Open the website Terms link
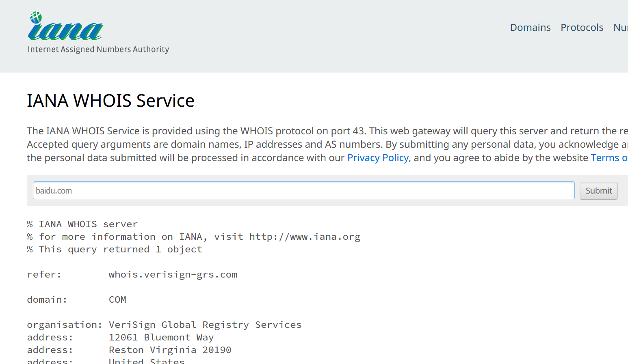The width and height of the screenshot is (628, 364). [x=609, y=158]
